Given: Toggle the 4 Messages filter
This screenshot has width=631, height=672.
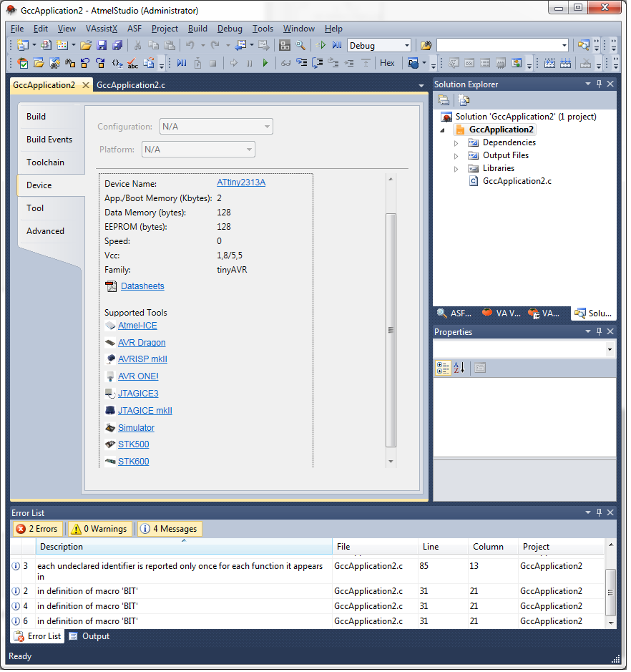Looking at the screenshot, I should pos(170,529).
